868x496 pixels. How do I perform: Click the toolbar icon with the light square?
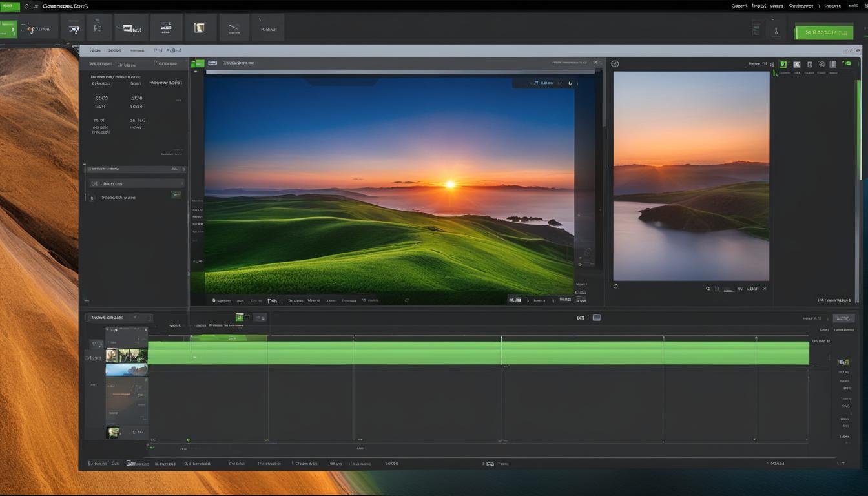[x=200, y=28]
